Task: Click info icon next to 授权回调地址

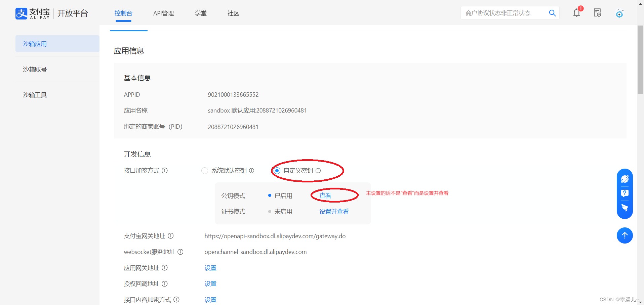Action: (165, 284)
